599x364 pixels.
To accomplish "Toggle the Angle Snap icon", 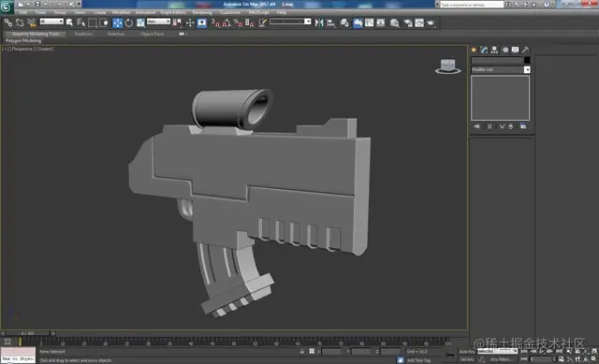I will coord(226,22).
